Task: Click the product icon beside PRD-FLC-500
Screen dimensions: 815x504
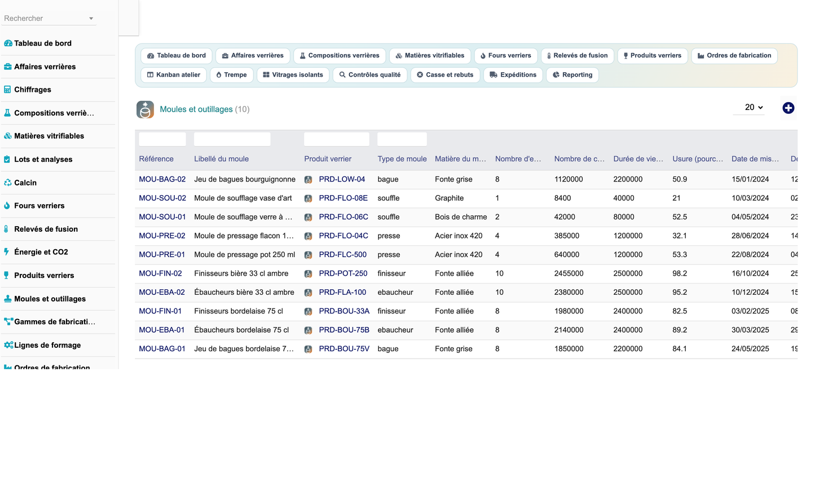Action: pyautogui.click(x=308, y=255)
